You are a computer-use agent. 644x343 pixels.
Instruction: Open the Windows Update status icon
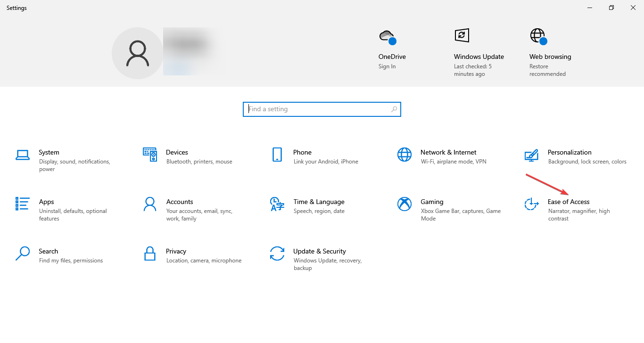(462, 36)
